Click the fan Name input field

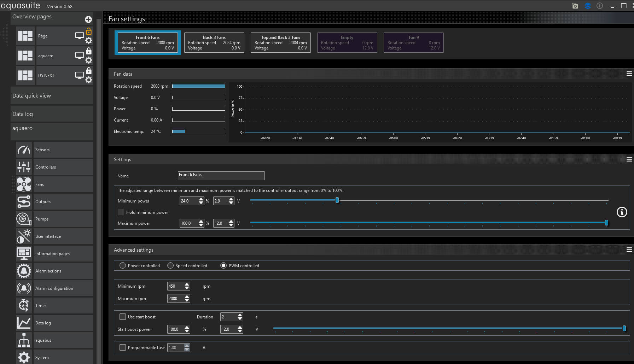click(221, 176)
